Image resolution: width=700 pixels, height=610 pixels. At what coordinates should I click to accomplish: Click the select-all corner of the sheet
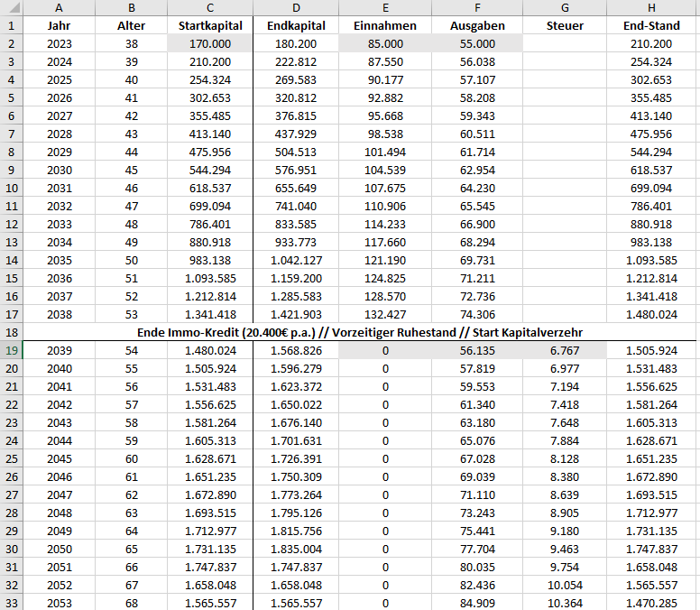pyautogui.click(x=11, y=7)
